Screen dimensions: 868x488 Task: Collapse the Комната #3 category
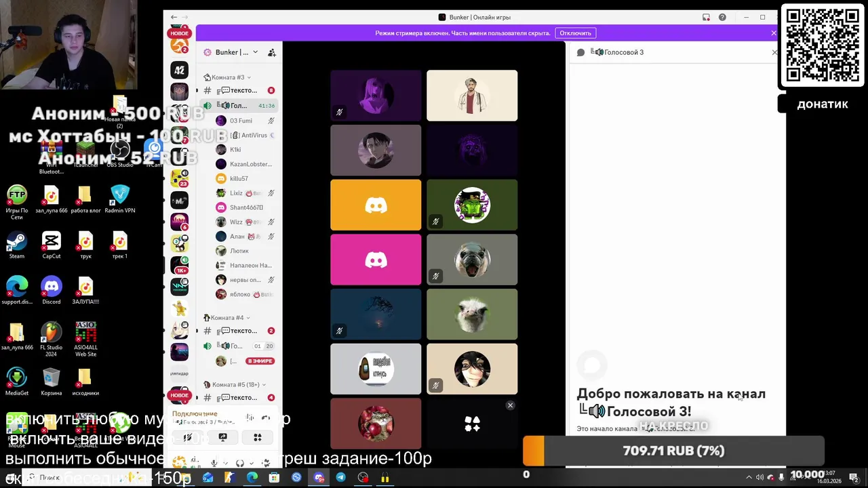pos(228,77)
